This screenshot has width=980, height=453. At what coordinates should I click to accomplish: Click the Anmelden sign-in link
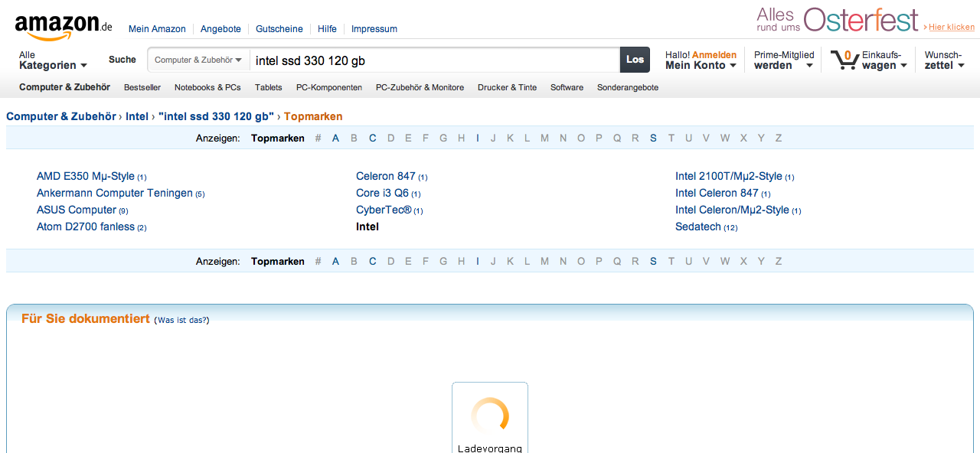(714, 55)
